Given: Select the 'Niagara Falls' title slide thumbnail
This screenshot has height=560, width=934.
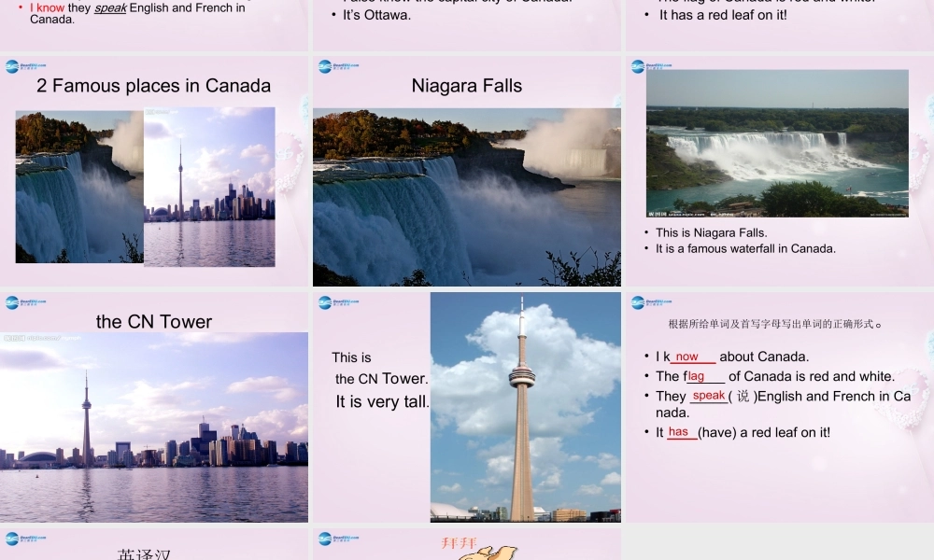Looking at the screenshot, I should pyautogui.click(x=467, y=172).
